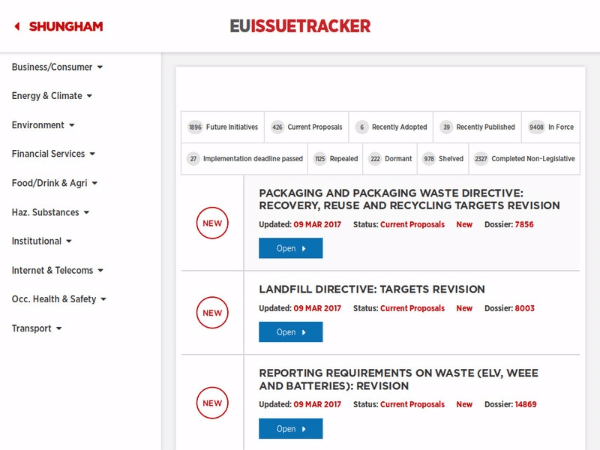Image resolution: width=600 pixels, height=450 pixels.
Task: Click the NEW badge for Landfill Directive
Action: [x=212, y=313]
